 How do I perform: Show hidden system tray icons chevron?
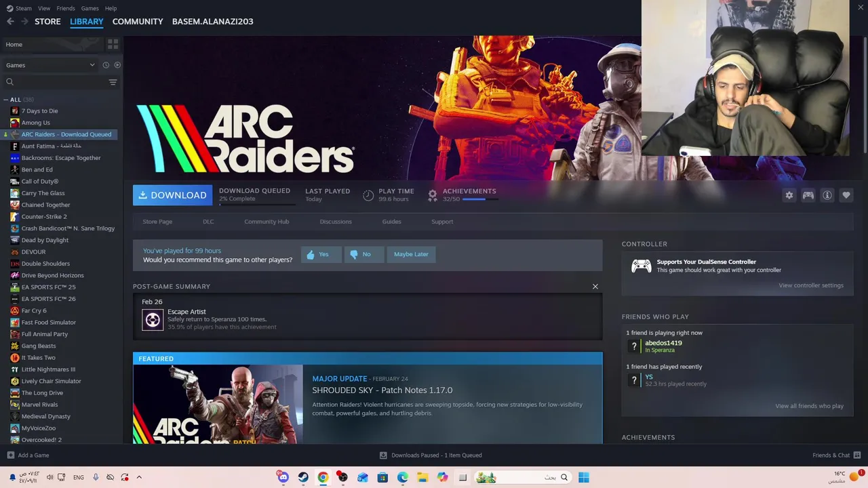pos(139,477)
